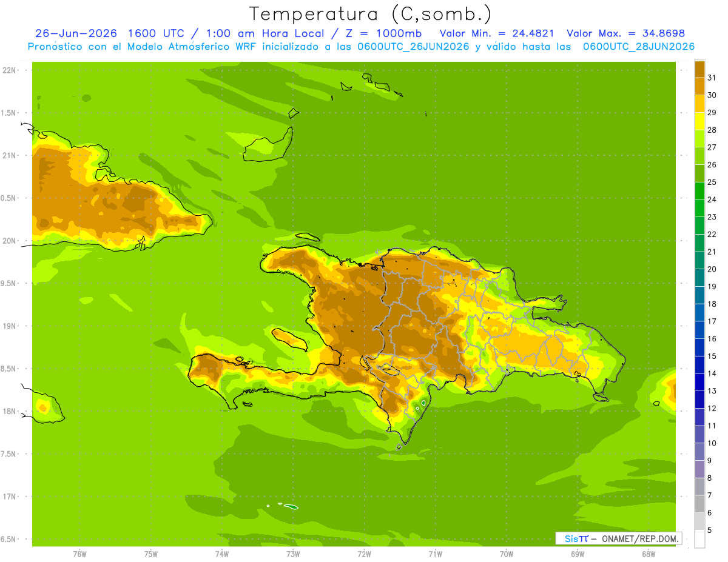The image size is (728, 562).
Task: Select the legend value '9'
Action: (710, 461)
